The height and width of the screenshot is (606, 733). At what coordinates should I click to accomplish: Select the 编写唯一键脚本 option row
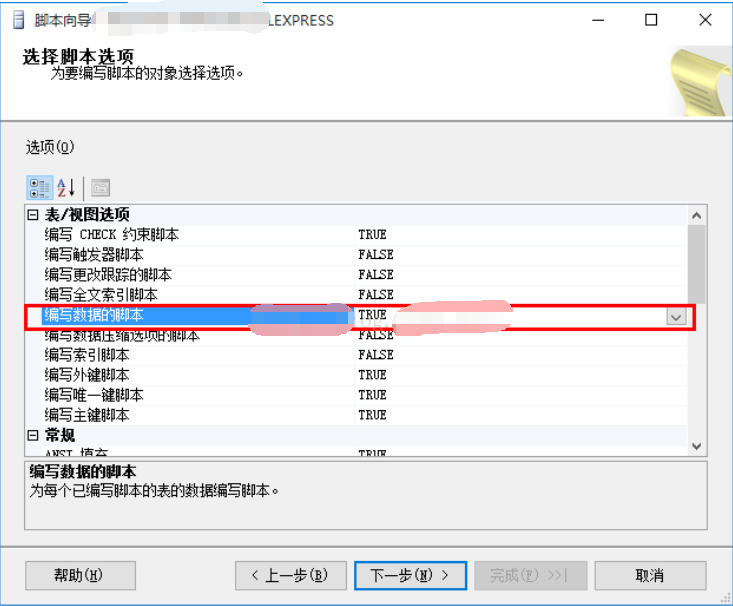point(94,395)
